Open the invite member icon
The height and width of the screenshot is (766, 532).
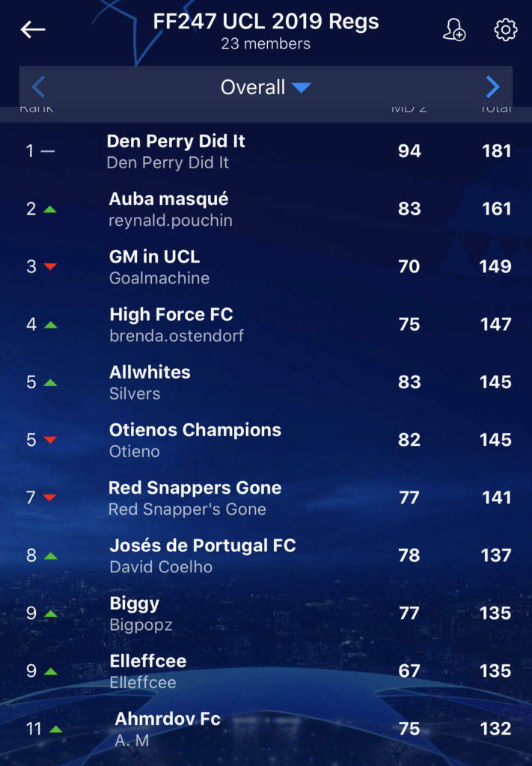pyautogui.click(x=454, y=30)
